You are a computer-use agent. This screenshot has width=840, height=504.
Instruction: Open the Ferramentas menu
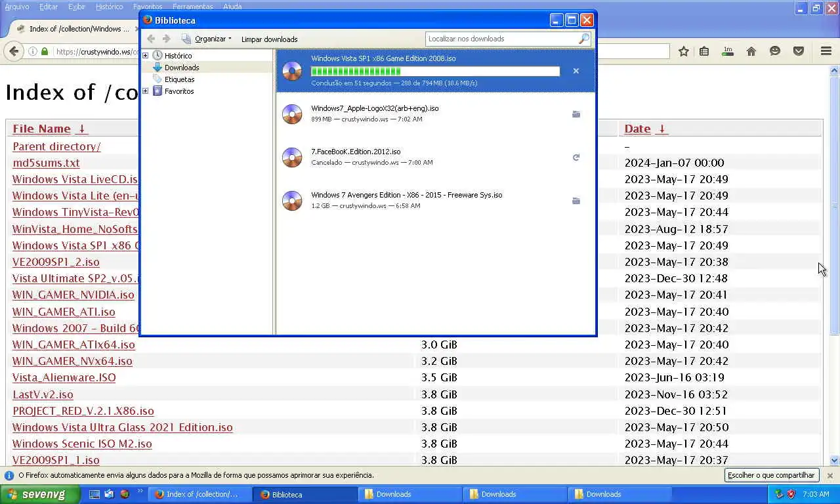pos(193,7)
